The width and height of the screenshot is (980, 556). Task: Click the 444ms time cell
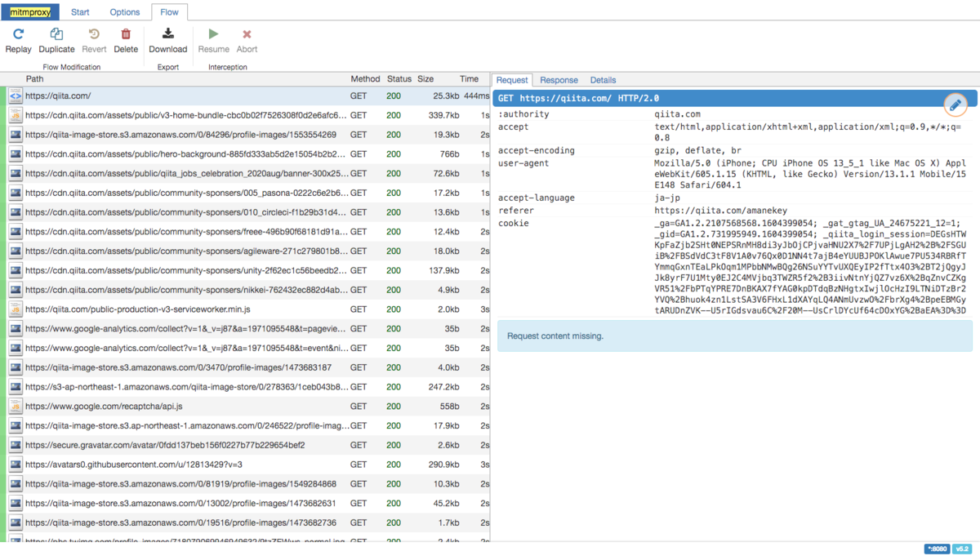[x=476, y=96]
